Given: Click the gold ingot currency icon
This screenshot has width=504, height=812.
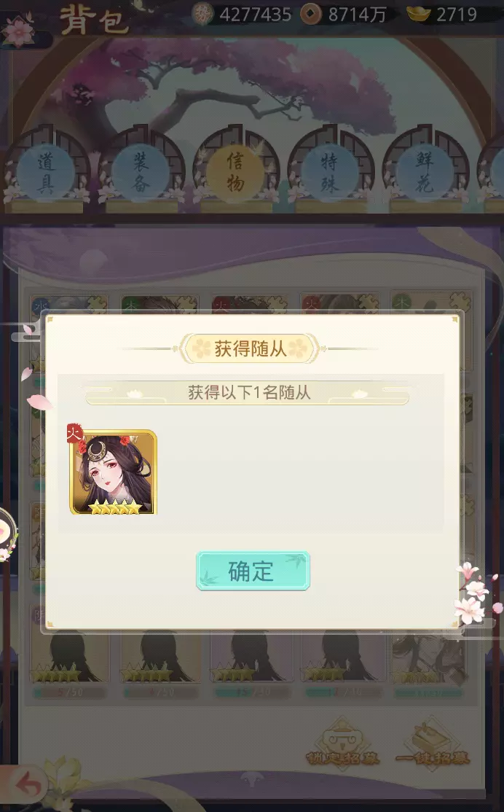Looking at the screenshot, I should [x=418, y=13].
